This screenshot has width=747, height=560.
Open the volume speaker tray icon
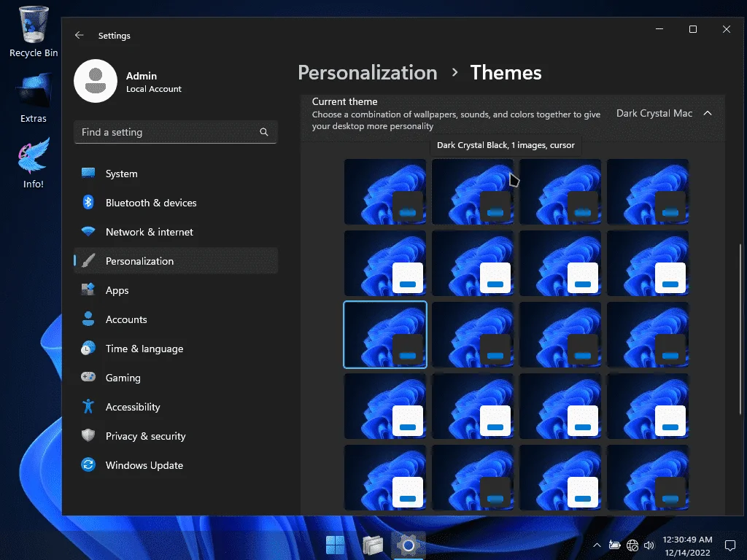tap(649, 545)
